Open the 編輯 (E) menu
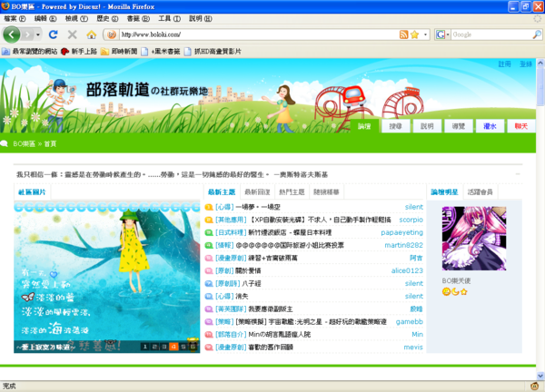This screenshot has height=392, width=545. tap(45, 18)
